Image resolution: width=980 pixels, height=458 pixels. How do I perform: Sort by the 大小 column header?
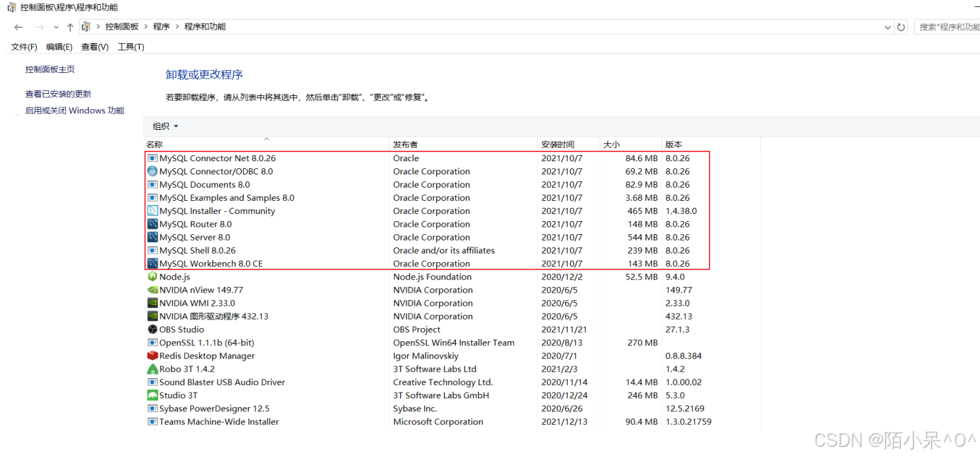coord(631,145)
